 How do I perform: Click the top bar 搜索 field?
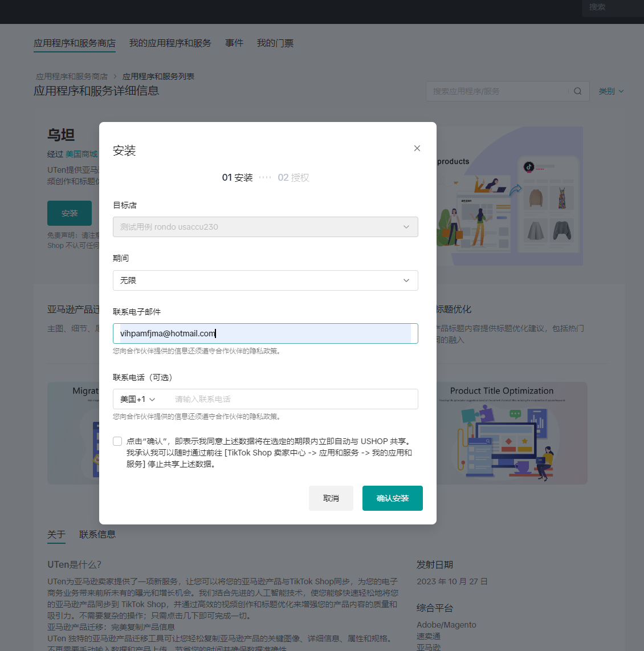coord(610,7)
